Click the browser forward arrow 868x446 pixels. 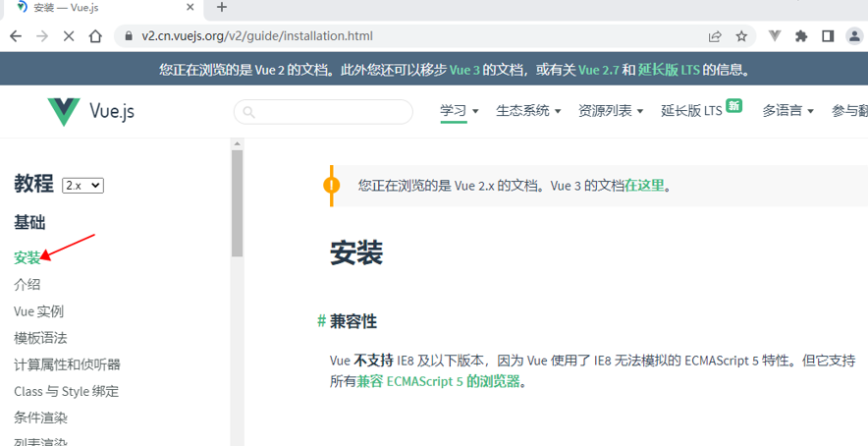pyautogui.click(x=42, y=36)
